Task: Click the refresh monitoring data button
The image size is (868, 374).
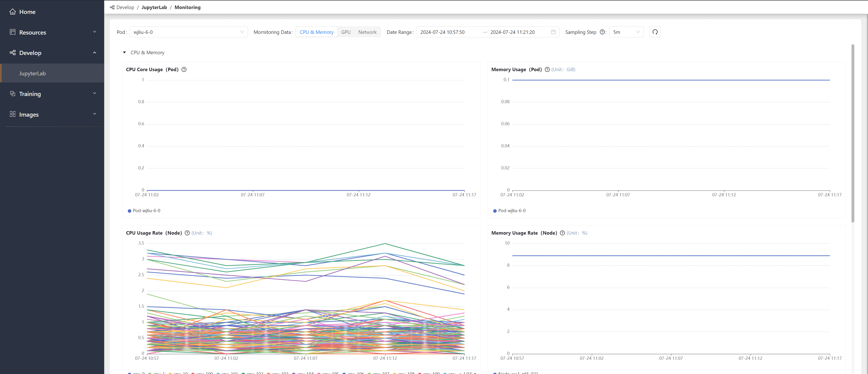Action: pyautogui.click(x=655, y=32)
